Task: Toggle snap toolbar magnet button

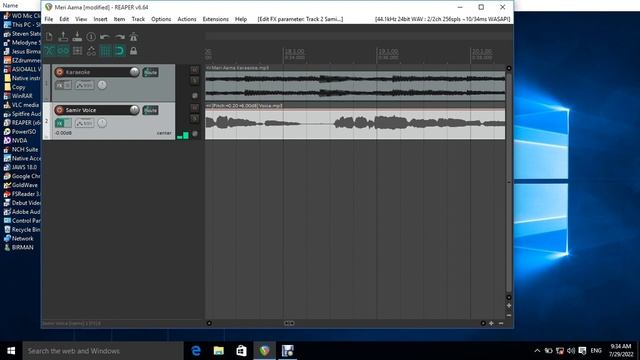Action: (x=119, y=51)
